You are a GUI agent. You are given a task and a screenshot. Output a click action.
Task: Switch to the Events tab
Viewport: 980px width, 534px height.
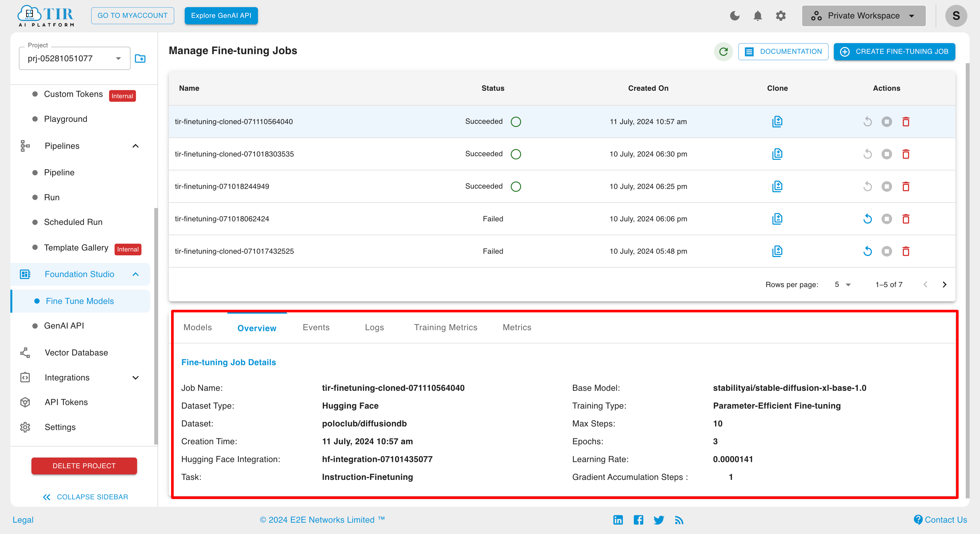click(x=316, y=327)
